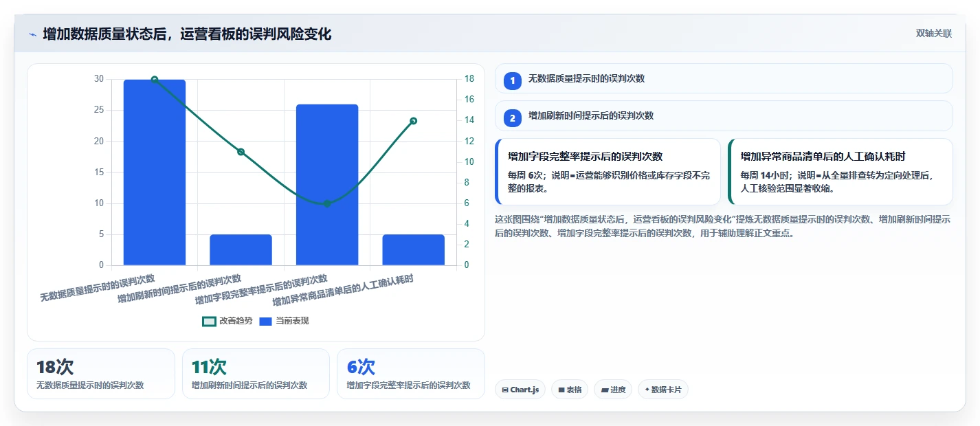This screenshot has height=426, width=980.
Task: Click the text 每周 6次 in the card
Action: (x=525, y=175)
